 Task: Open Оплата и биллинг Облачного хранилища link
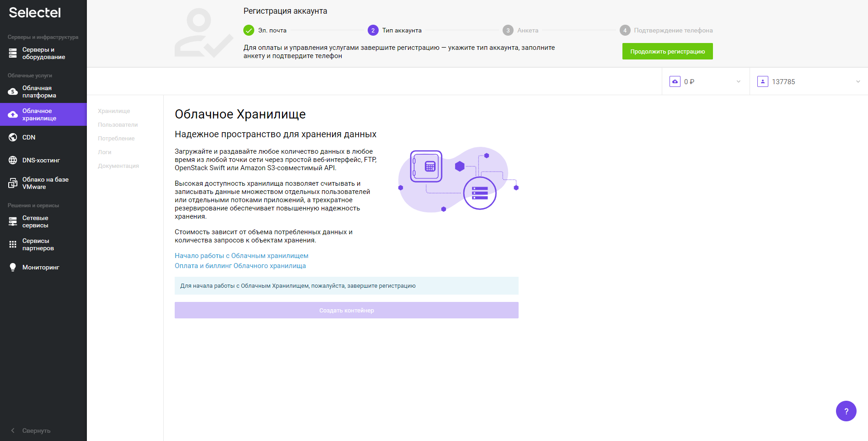[240, 266]
